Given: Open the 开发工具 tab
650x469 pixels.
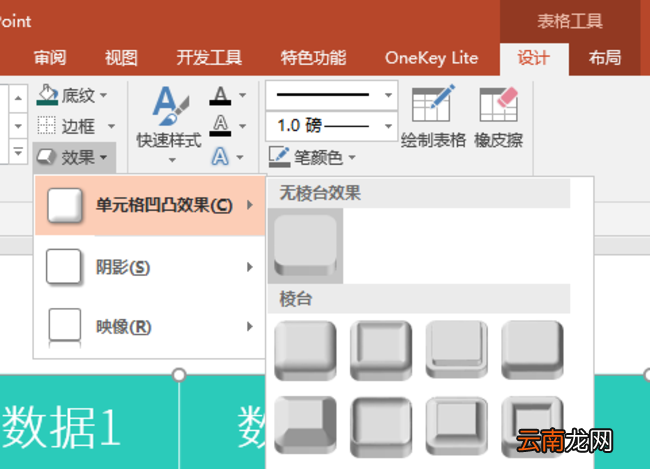Looking at the screenshot, I should [x=209, y=58].
